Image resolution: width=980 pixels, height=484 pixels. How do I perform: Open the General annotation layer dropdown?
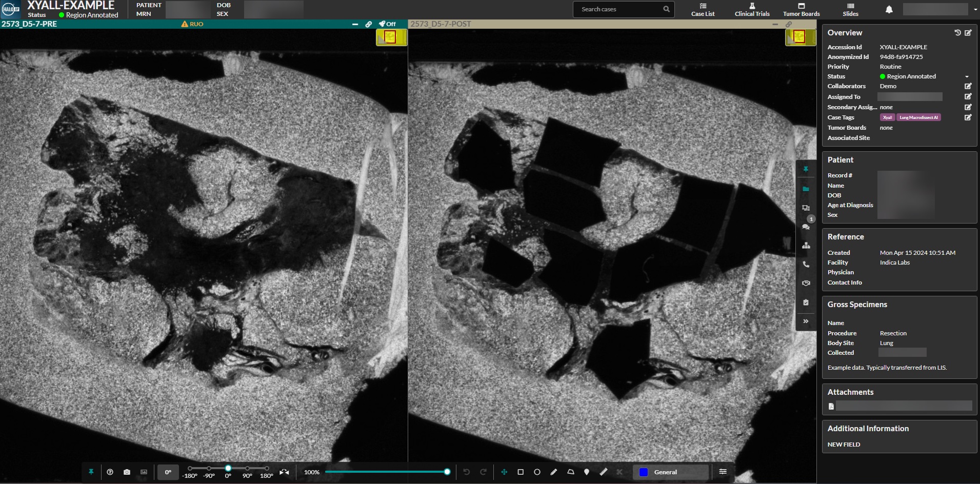click(x=671, y=472)
